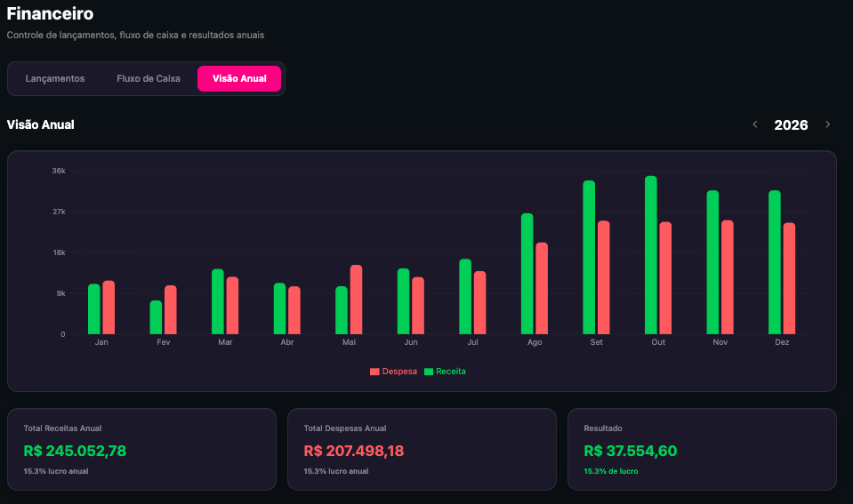The height and width of the screenshot is (504, 853).
Task: Click the Total Receitas Anual value R$ 245.052,78
Action: (x=75, y=451)
